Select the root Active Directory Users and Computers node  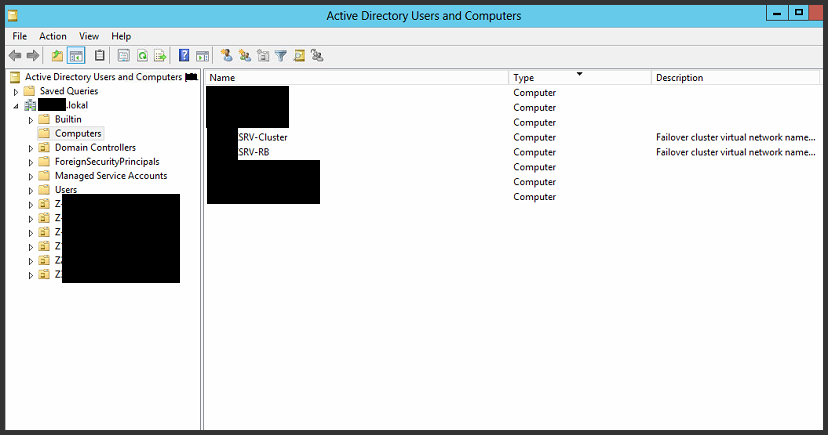click(104, 77)
